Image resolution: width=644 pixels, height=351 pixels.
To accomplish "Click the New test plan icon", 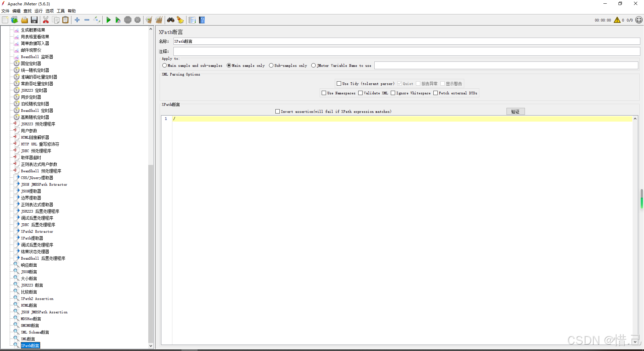I will 5,20.
